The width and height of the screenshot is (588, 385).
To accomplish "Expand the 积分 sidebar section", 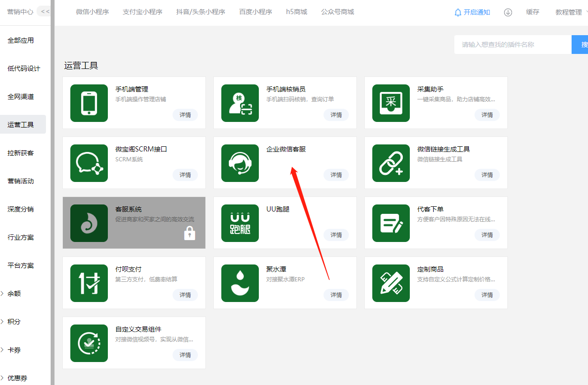I will pos(14,322).
